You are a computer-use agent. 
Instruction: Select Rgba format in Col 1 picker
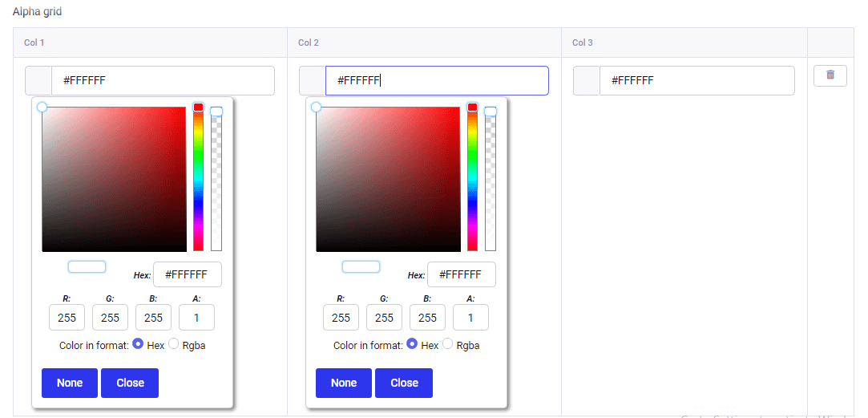pyautogui.click(x=173, y=344)
